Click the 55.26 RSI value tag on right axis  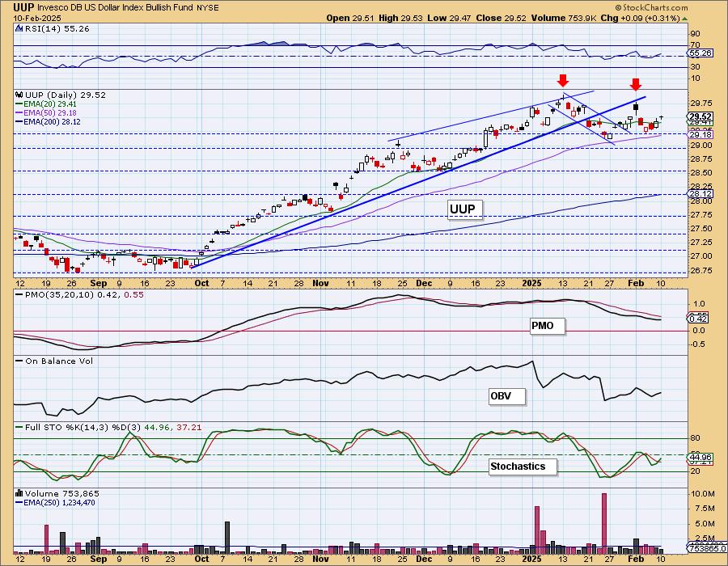pyautogui.click(x=700, y=53)
